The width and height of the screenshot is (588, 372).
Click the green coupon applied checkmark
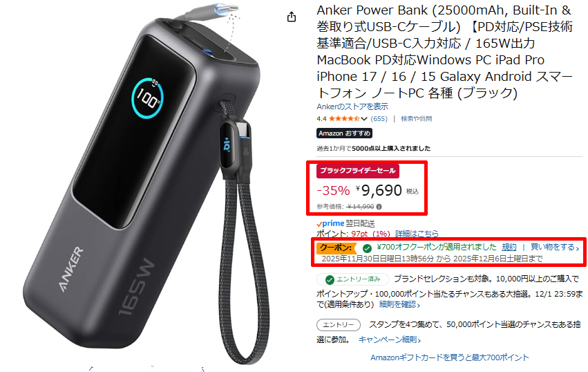367,248
